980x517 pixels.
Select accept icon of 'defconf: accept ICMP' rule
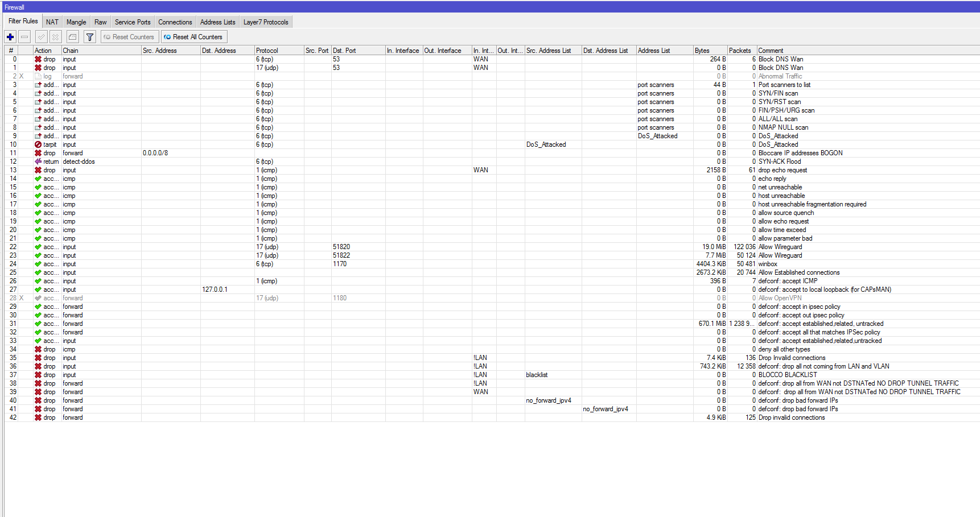pos(38,281)
